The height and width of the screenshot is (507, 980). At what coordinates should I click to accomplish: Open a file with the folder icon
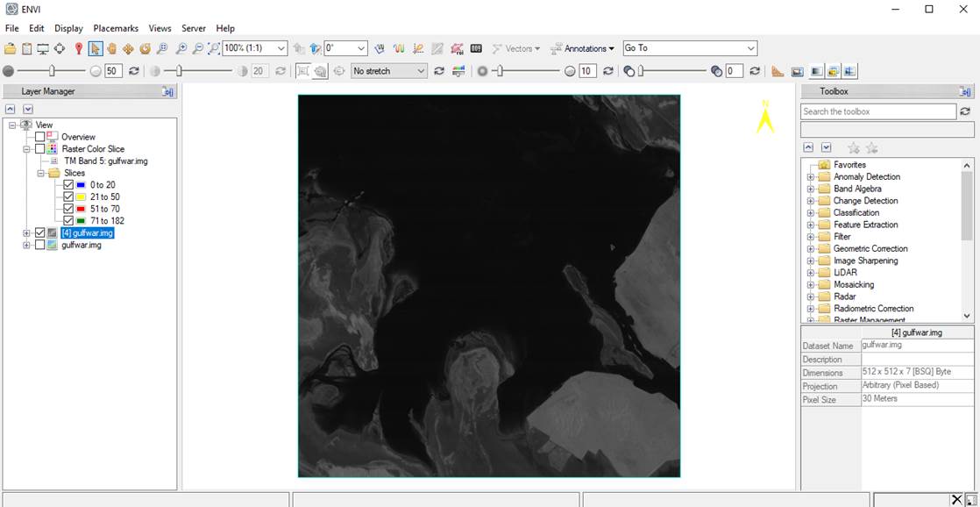(x=10, y=48)
